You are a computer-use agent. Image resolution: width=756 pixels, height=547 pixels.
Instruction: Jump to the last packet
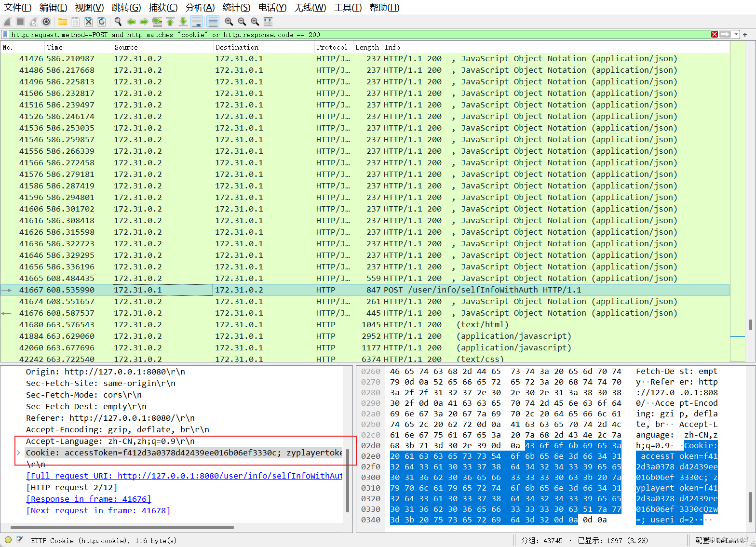(x=183, y=22)
